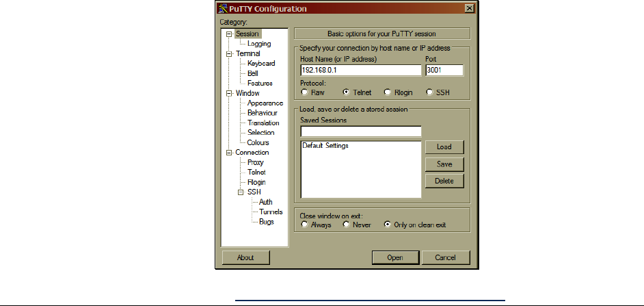Viewport: 644px width, 306px height.
Task: Click Open to start the connection
Action: point(395,257)
